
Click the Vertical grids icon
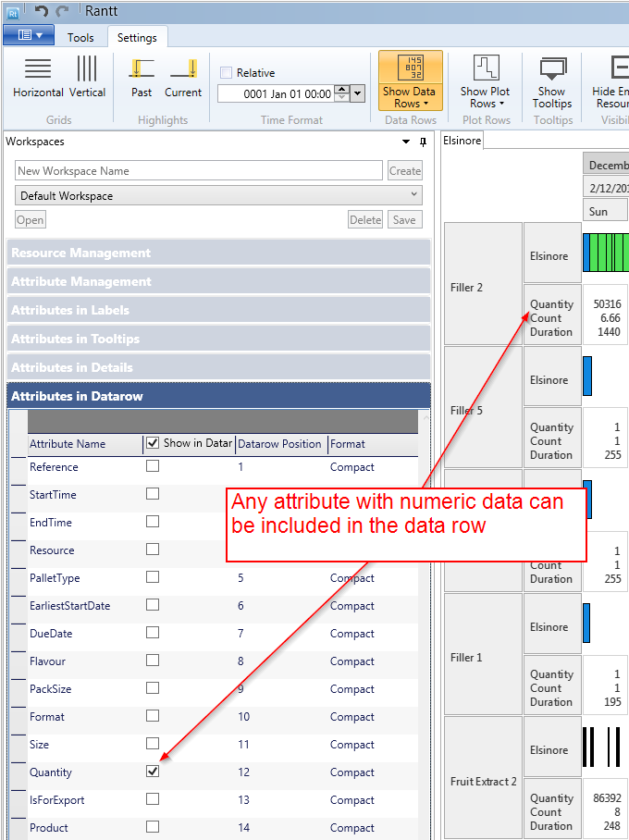tap(87, 69)
